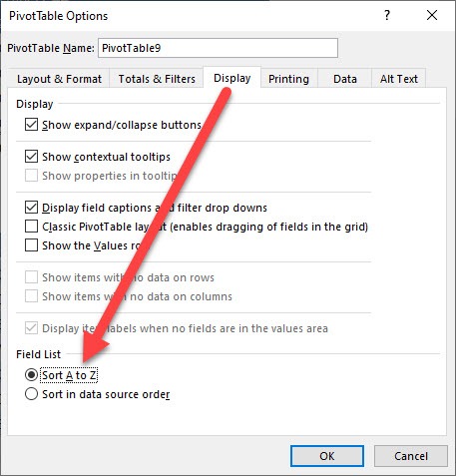
Task: Go to the Printing tab
Action: click(x=288, y=79)
